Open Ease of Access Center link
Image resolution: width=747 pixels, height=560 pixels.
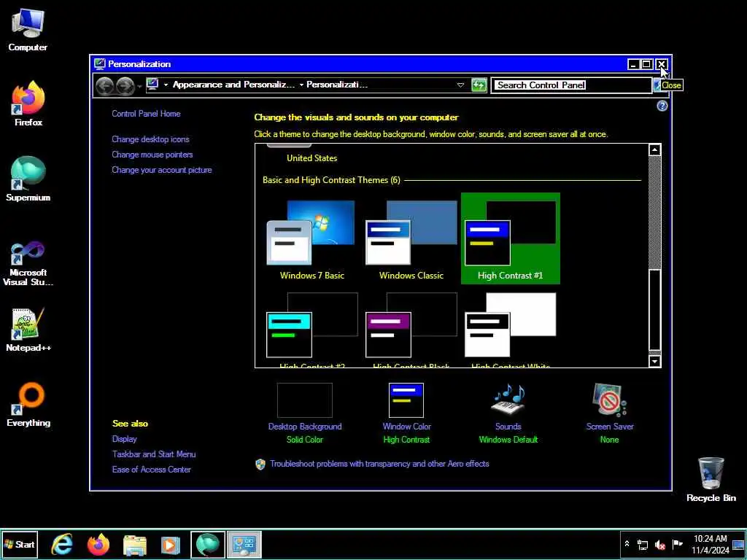tap(152, 469)
